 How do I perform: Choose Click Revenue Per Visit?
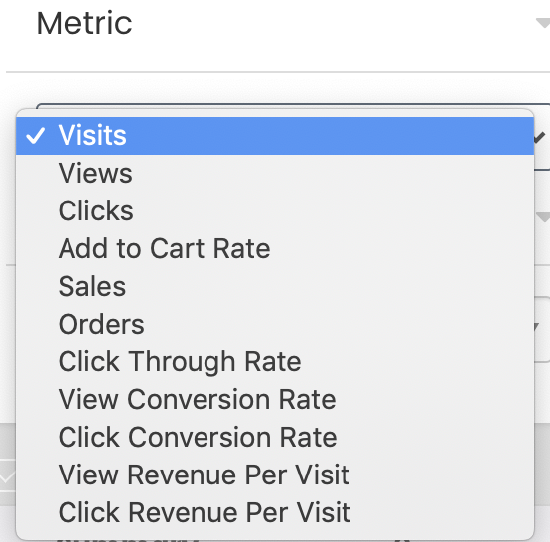coord(275,513)
